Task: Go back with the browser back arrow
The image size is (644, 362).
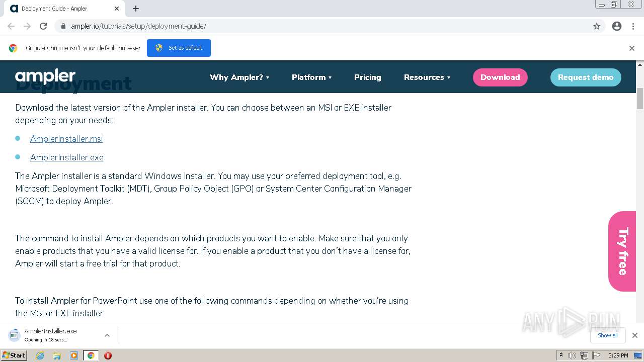Action: (x=11, y=26)
